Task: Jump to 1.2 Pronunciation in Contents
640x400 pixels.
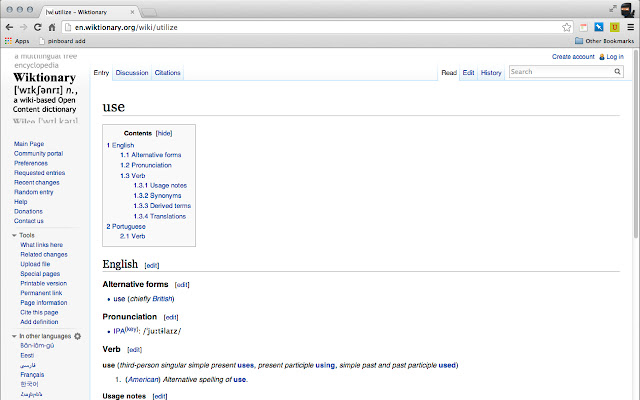Action: (146, 165)
